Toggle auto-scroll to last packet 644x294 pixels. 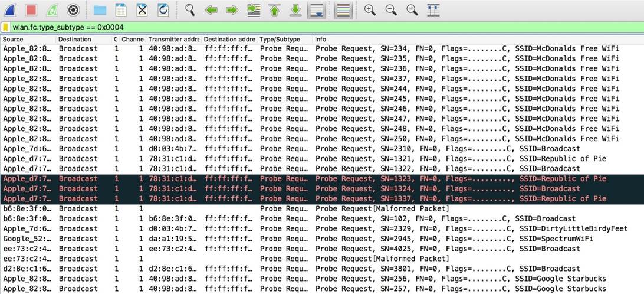[x=317, y=9]
